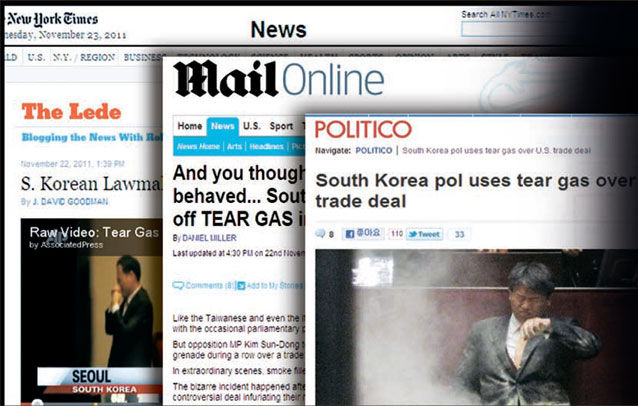This screenshot has width=638, height=406.
Task: Open the Sport tab on MailOnline
Action: click(281, 126)
